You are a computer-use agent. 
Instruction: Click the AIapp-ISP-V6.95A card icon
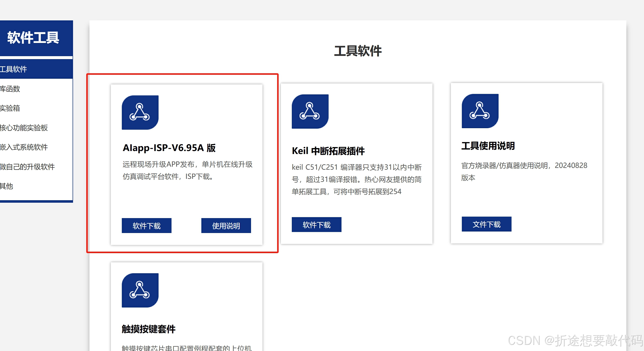[140, 113]
